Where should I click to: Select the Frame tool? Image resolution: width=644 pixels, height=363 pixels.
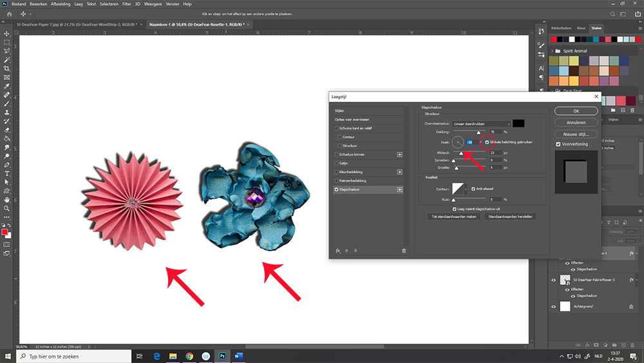[6, 77]
